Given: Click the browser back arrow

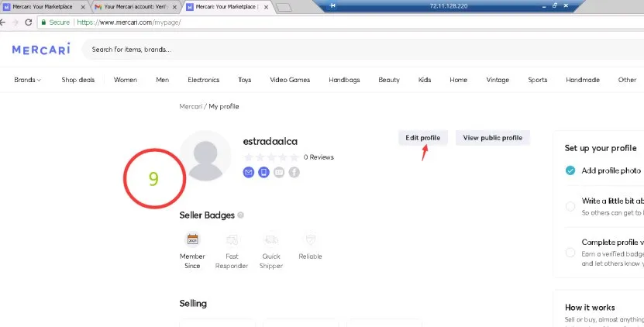Looking at the screenshot, I should coord(2,22).
